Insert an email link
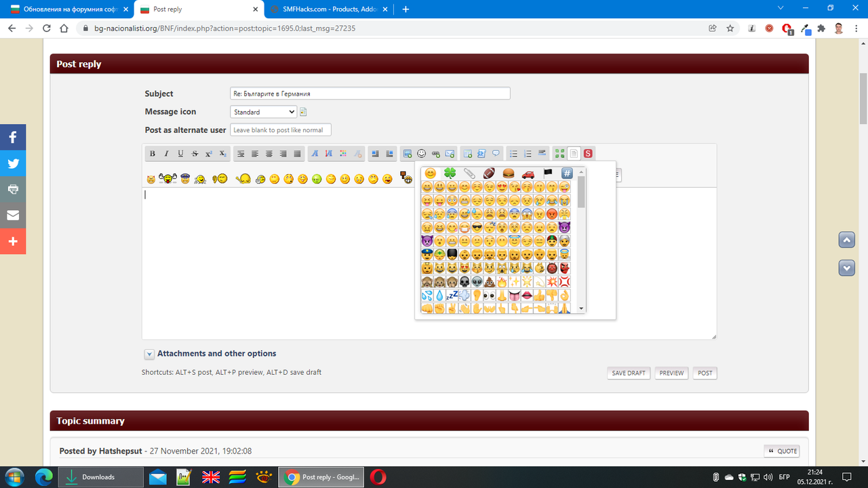 click(450, 154)
